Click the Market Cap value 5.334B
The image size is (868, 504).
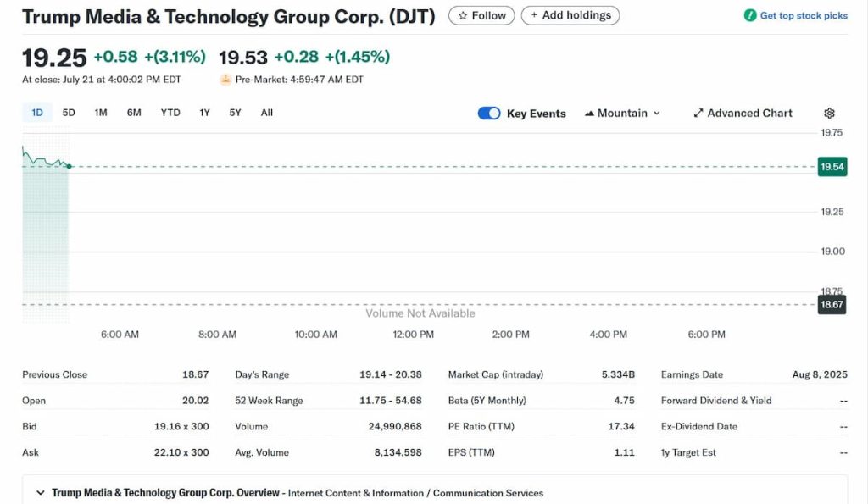[618, 374]
